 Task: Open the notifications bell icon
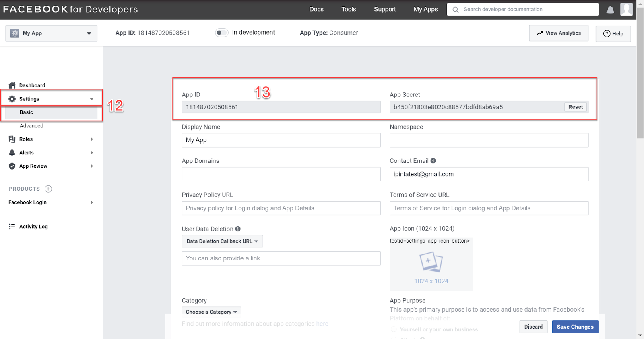610,10
